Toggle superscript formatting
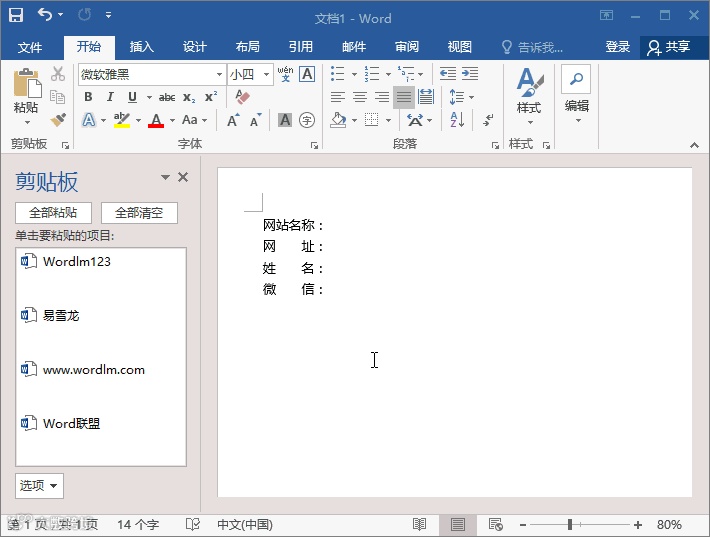The image size is (710, 537). (211, 97)
